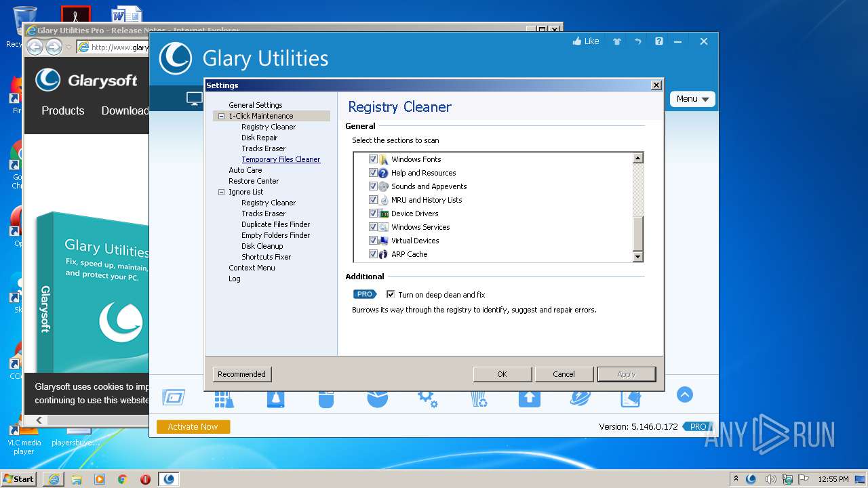Uncheck the Windows Services checkbox
The image size is (868, 488).
(x=373, y=226)
